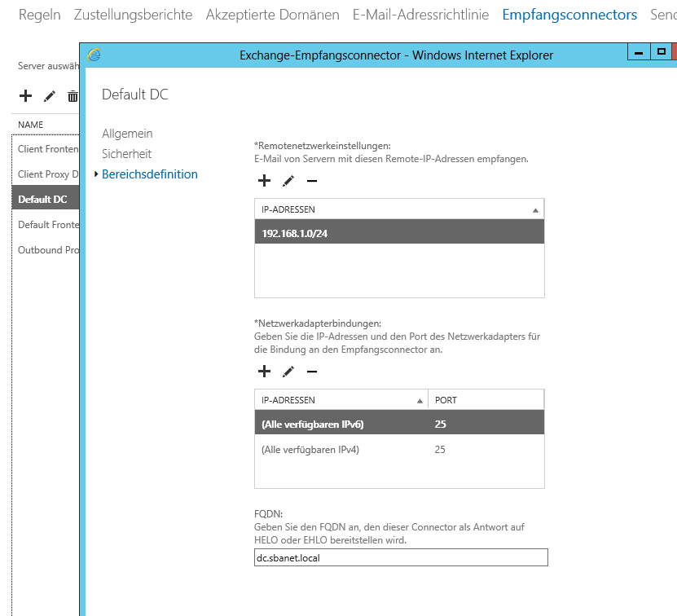Select Default DC connector in list
677x616 pixels.
click(x=46, y=199)
